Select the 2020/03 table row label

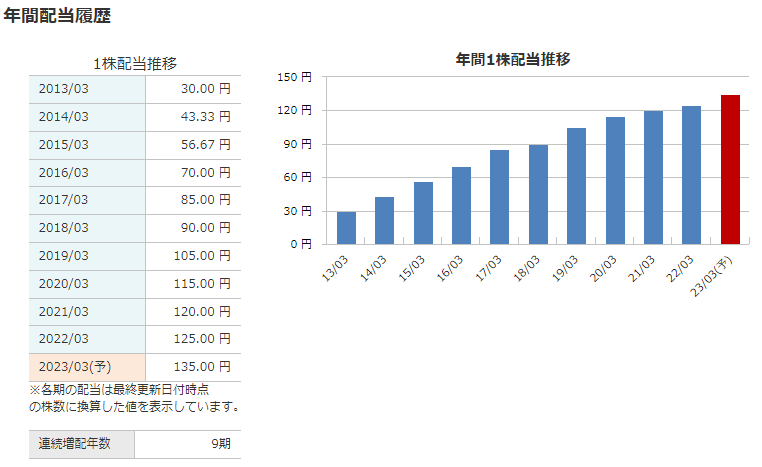pyautogui.click(x=64, y=284)
